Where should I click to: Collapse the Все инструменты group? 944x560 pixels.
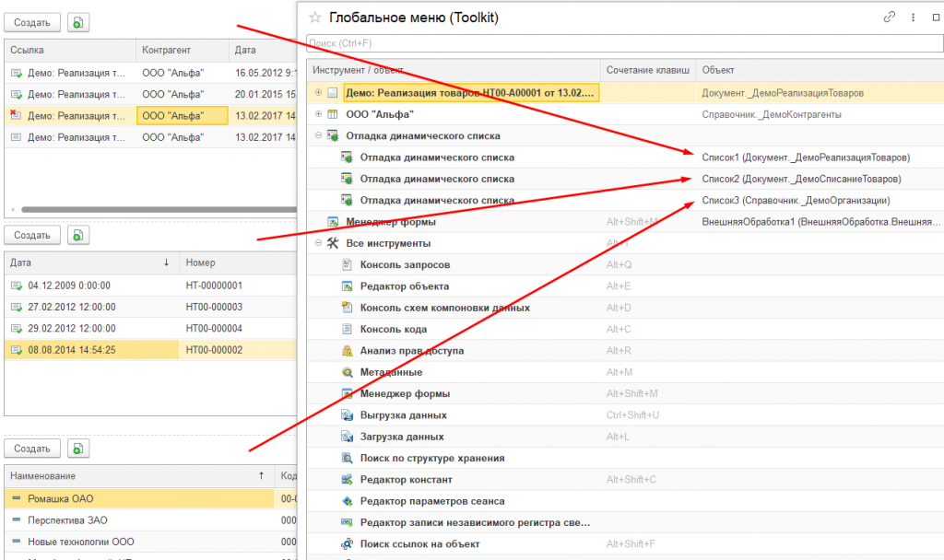pyautogui.click(x=318, y=243)
